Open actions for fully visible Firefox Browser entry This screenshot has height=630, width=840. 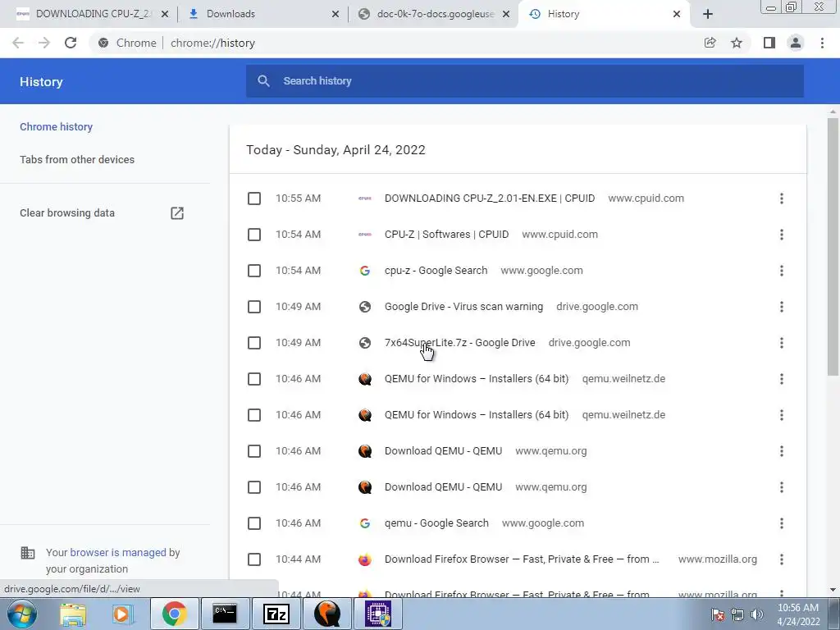[x=782, y=559]
